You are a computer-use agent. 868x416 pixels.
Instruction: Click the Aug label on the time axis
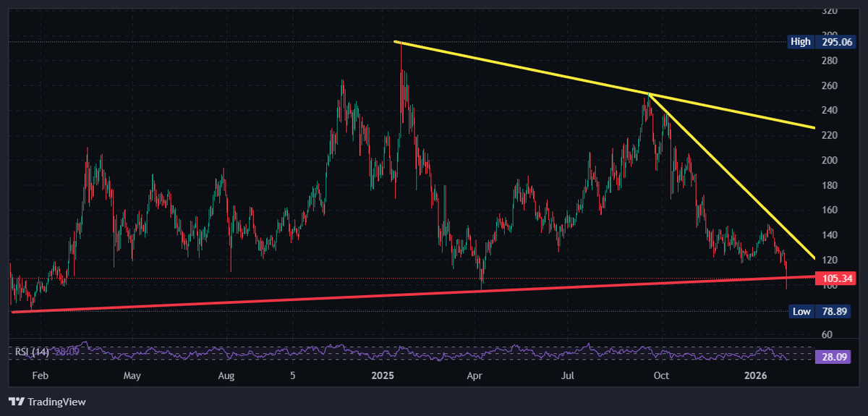coord(226,376)
